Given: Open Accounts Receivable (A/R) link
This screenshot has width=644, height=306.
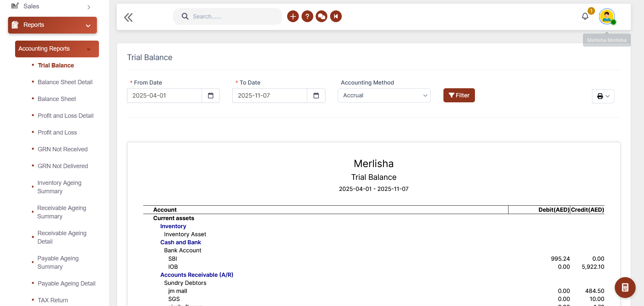Looking at the screenshot, I should click(197, 275).
